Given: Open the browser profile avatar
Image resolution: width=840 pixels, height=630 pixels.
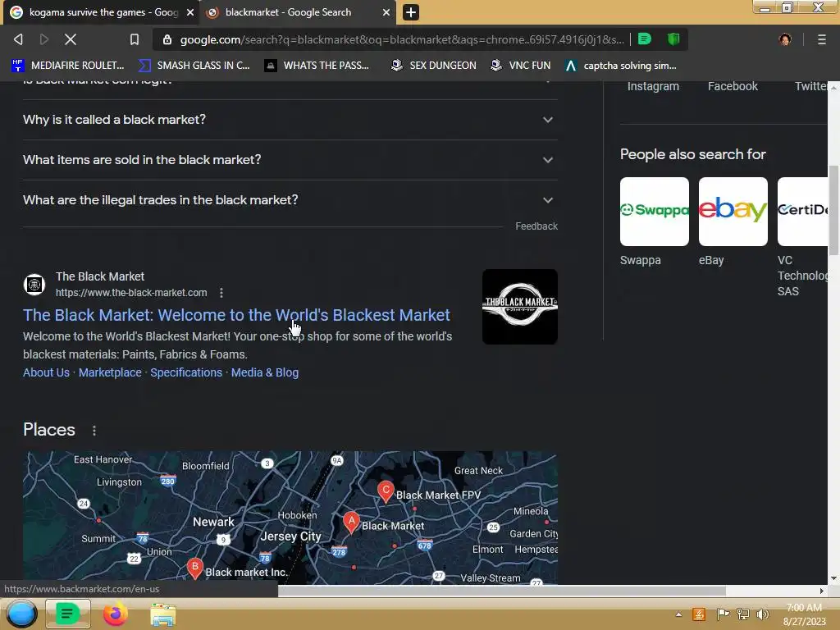Looking at the screenshot, I should (x=785, y=39).
